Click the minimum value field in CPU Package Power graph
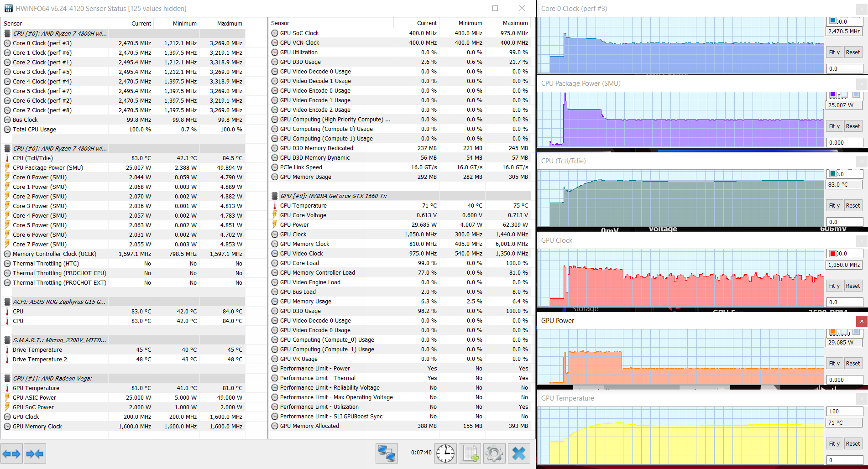Viewport: 868px width, 469px height. [845, 143]
